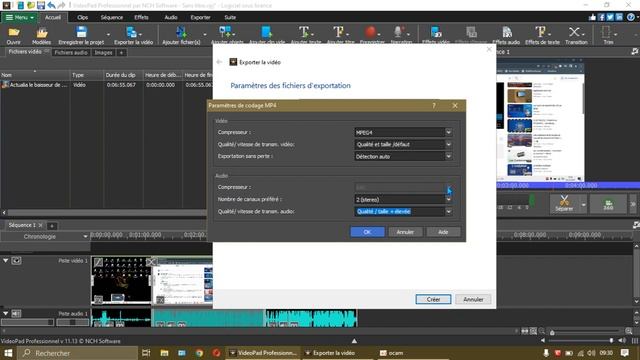This screenshot has height=360, width=640.
Task: Close the Séquence 1 tab
Action: [x=40, y=225]
